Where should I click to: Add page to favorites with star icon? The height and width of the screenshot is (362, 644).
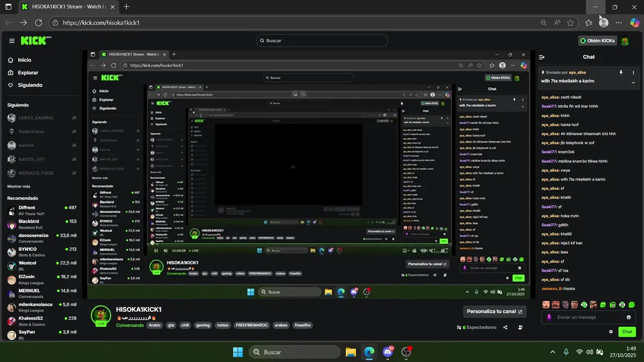[571, 23]
